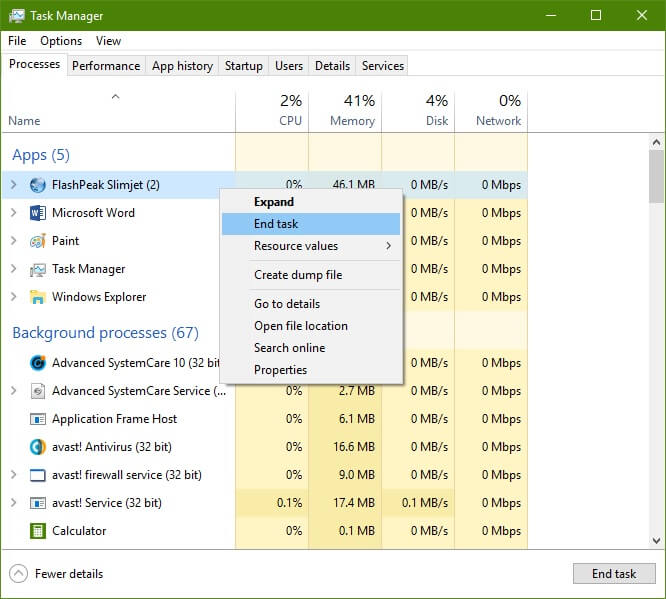Select the Application Frame Host row name

tap(114, 419)
